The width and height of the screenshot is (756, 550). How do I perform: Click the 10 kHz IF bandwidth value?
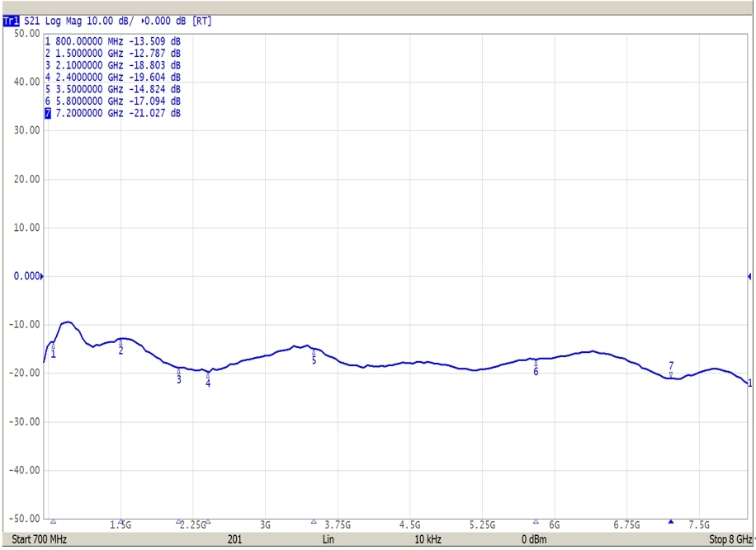(x=428, y=540)
